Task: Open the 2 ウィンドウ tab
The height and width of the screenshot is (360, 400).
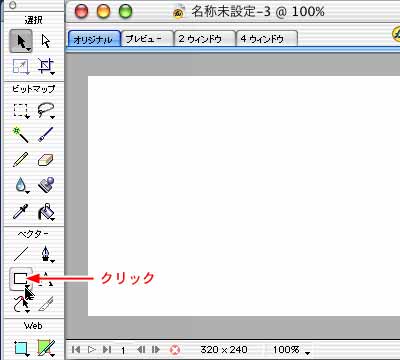Action: pos(204,38)
